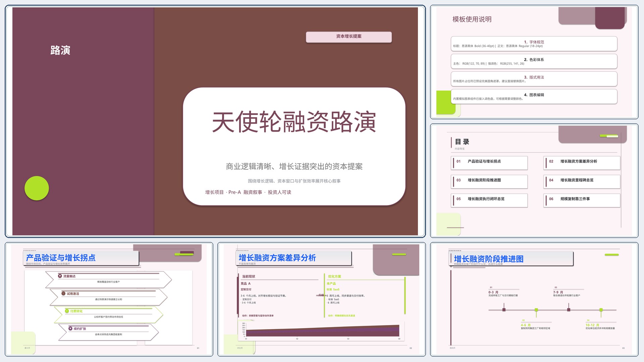644x362 pixels.
Task: Click the 本产品 label in the comparison slide
Action: click(x=331, y=284)
